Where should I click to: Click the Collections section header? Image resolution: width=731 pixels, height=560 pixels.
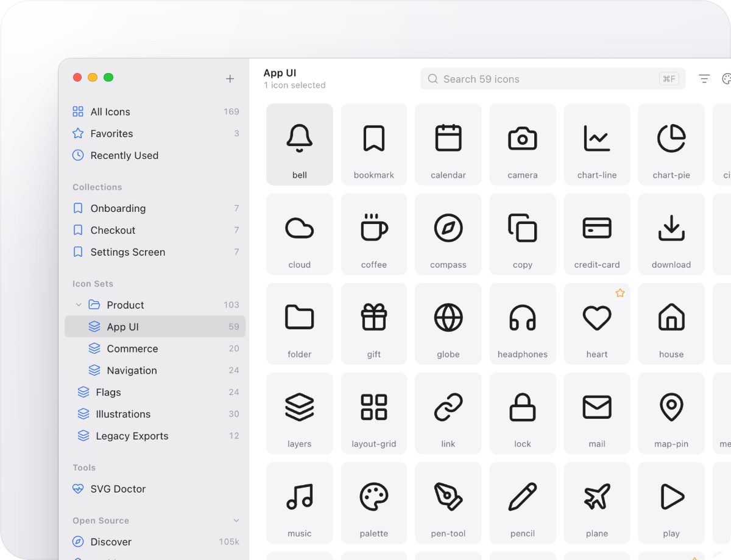point(97,187)
